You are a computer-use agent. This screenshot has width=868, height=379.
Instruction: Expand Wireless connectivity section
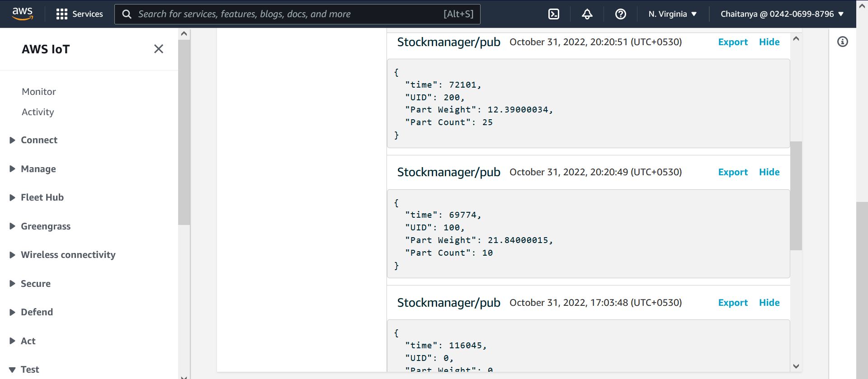click(62, 255)
